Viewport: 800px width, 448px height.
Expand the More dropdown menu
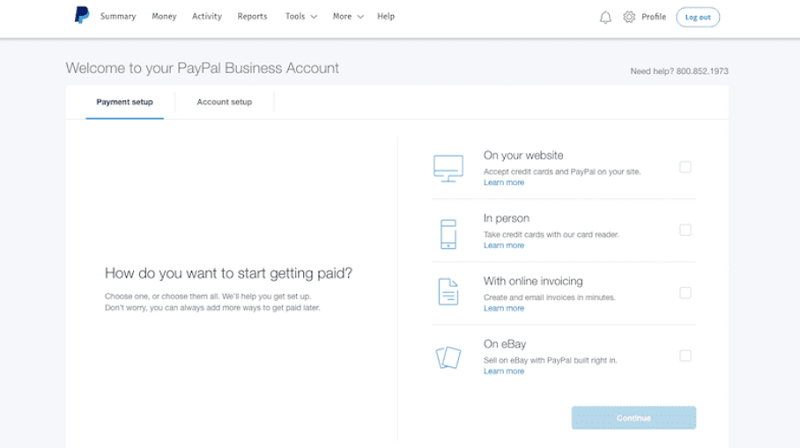tap(348, 16)
